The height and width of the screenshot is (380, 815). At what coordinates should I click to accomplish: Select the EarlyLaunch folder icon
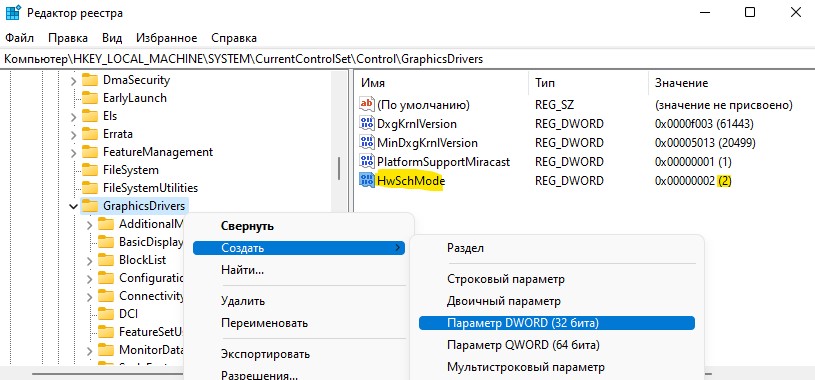tap(90, 98)
